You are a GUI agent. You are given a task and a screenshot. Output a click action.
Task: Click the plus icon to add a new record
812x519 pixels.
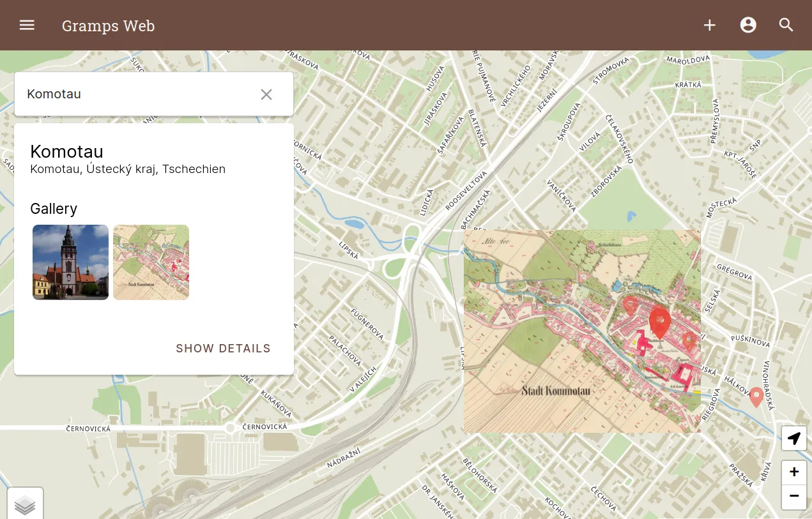click(x=709, y=25)
